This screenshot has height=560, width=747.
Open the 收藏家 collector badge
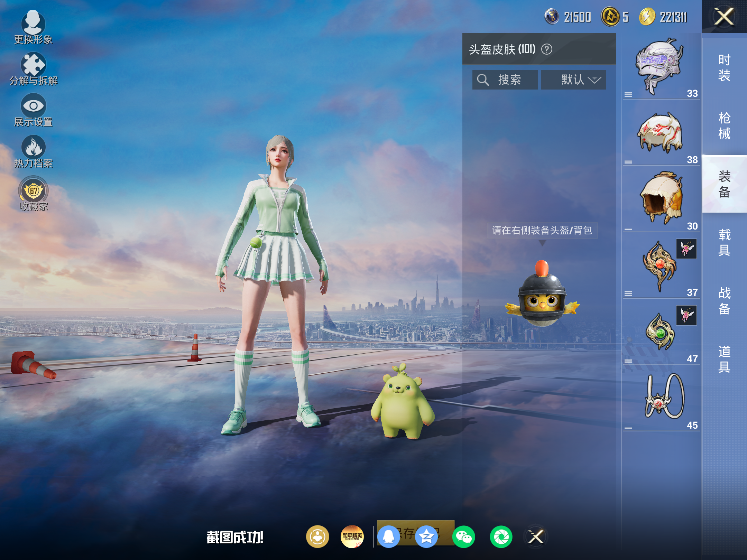[33, 194]
